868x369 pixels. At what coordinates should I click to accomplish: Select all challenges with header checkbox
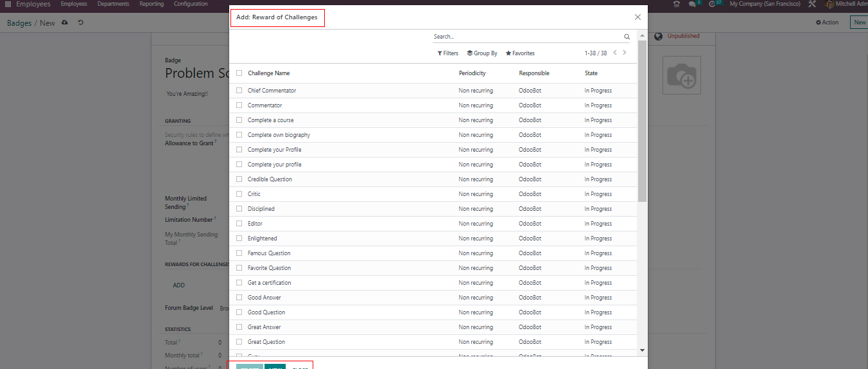click(239, 73)
